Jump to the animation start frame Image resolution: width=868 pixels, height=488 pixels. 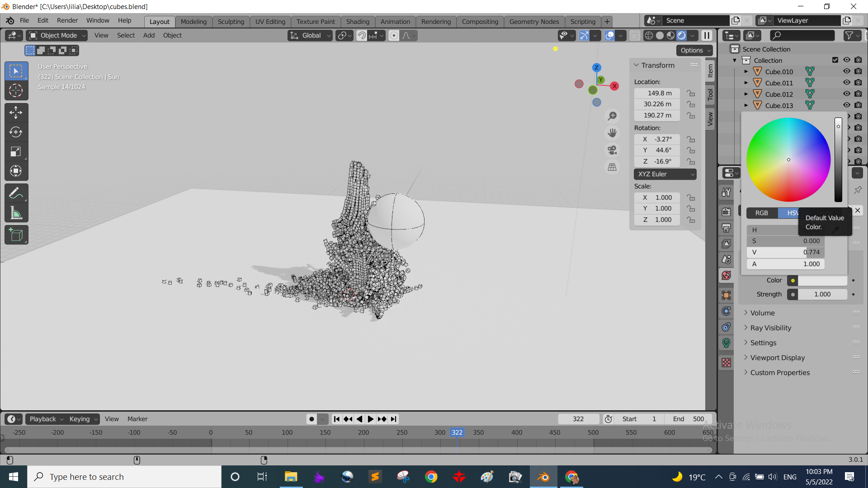tap(337, 419)
